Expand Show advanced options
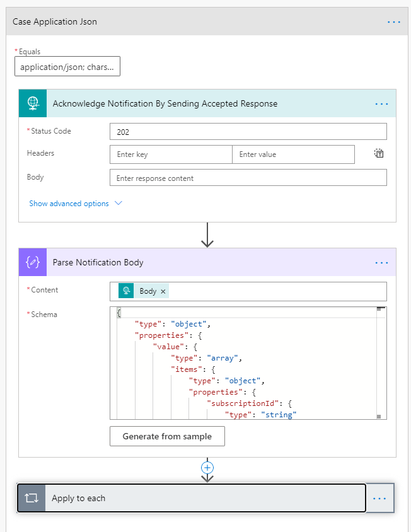This screenshot has width=411, height=532. click(x=75, y=204)
